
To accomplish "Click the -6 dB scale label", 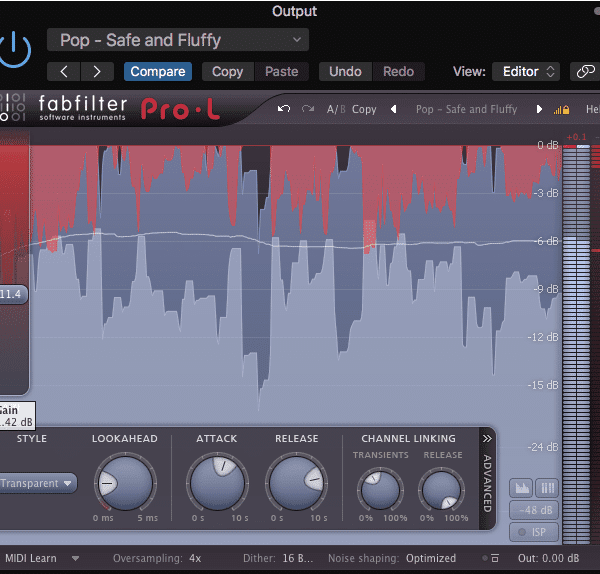I will pos(546,241).
